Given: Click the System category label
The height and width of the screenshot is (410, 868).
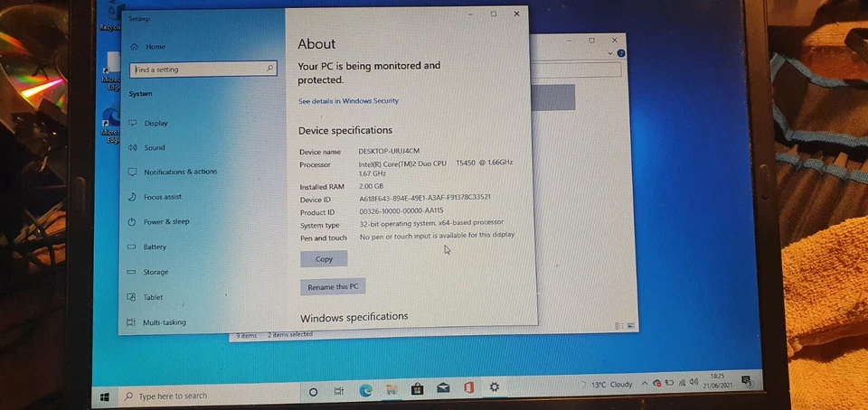Looking at the screenshot, I should [141, 94].
